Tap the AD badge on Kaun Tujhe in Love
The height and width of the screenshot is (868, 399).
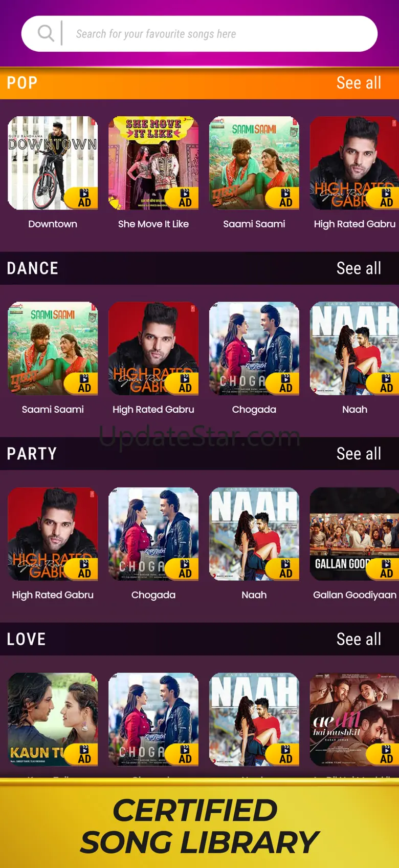pyautogui.click(x=82, y=754)
